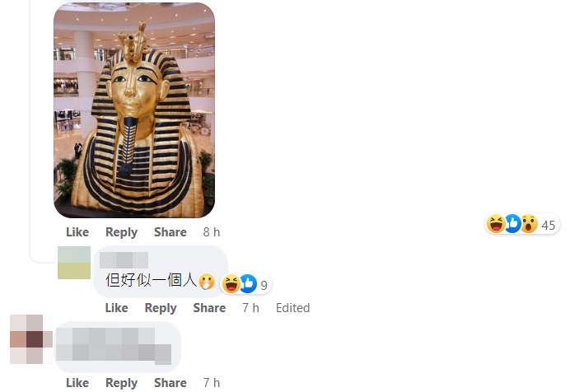Like the 但好似一個人 reply
The image size is (584, 392).
coord(117,308)
